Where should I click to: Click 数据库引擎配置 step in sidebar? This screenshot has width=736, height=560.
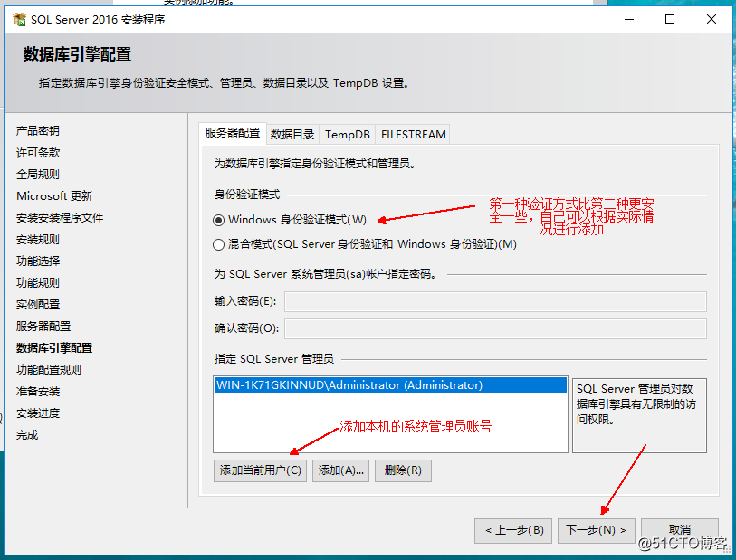(x=54, y=348)
